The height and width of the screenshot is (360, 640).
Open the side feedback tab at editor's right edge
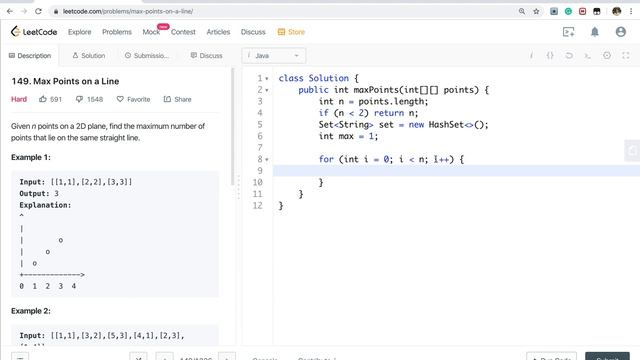(x=632, y=151)
